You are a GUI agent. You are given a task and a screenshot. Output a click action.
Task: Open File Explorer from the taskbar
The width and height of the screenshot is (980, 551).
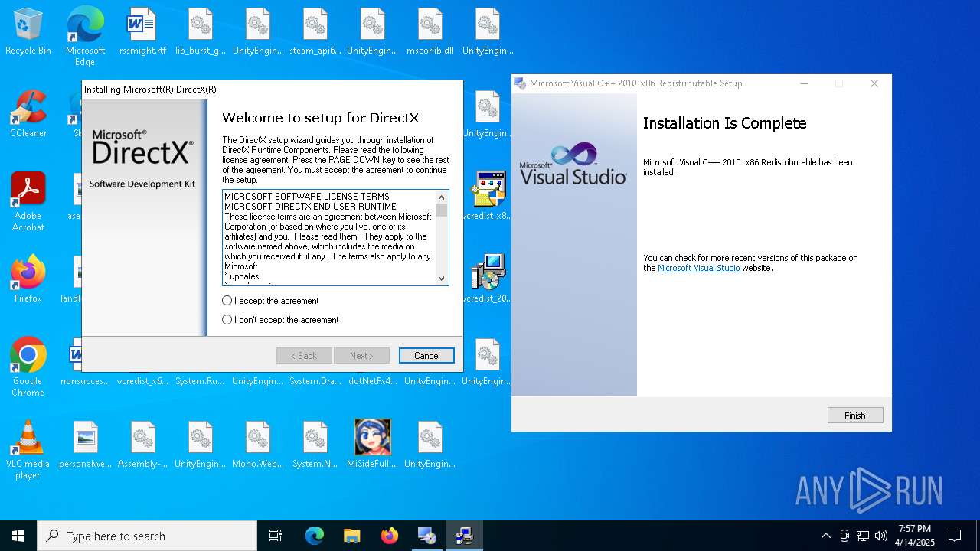pos(351,536)
